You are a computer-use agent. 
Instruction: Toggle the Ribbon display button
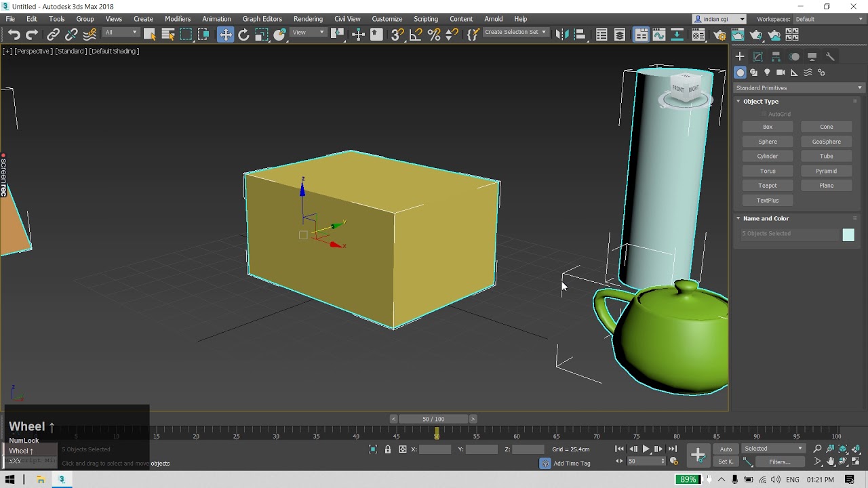[x=641, y=35]
